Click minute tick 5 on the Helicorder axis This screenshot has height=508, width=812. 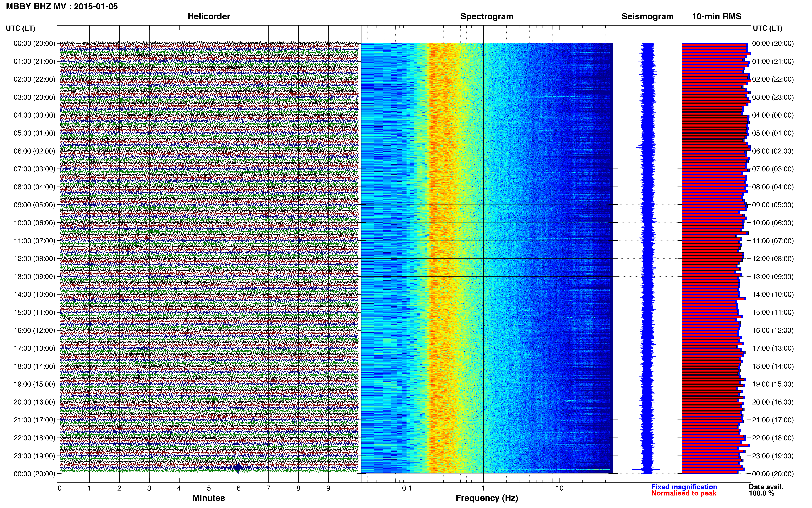pos(209,488)
